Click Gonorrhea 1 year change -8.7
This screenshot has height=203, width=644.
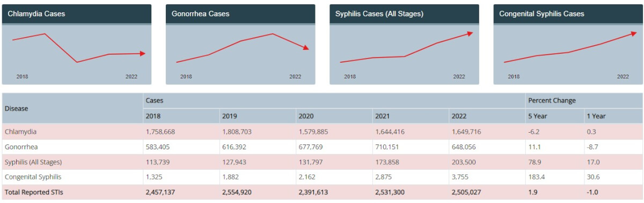pyautogui.click(x=593, y=147)
